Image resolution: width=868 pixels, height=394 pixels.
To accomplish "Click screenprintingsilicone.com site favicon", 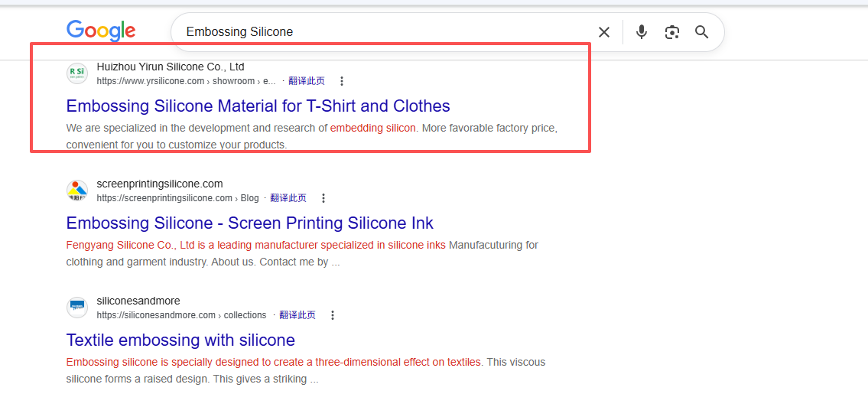I will click(x=77, y=190).
